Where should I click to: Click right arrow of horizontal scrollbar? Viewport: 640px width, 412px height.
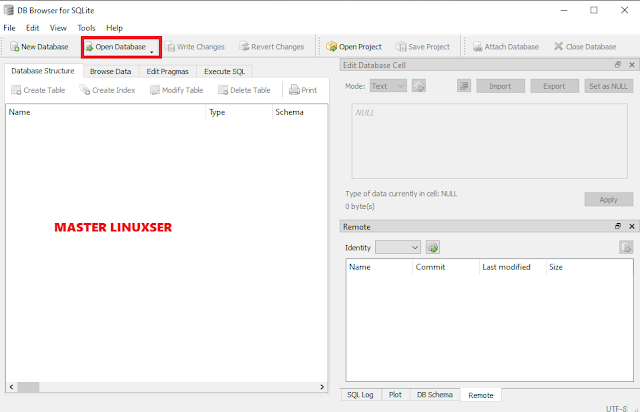tap(322, 387)
